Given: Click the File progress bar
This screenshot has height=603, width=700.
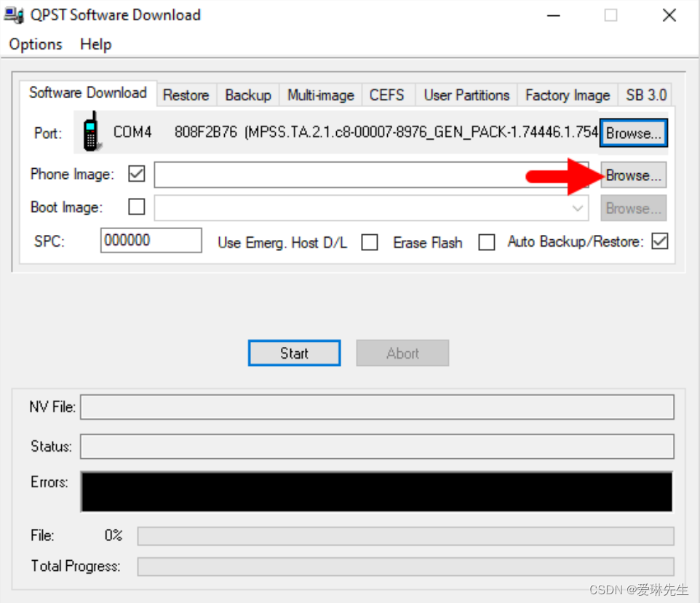Looking at the screenshot, I should click(x=406, y=536).
